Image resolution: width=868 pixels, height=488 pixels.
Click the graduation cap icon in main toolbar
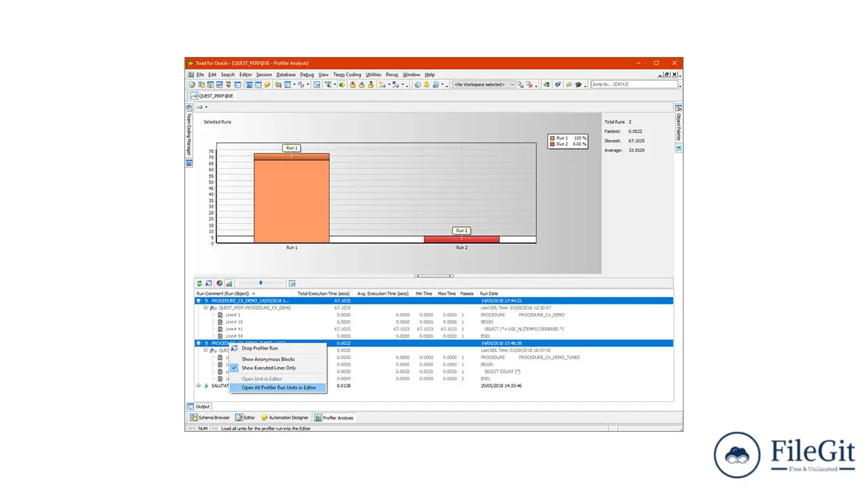click(578, 85)
